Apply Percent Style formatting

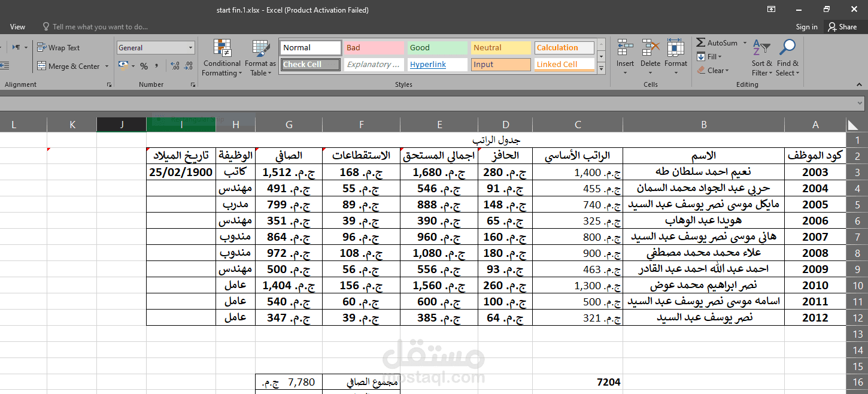[144, 66]
